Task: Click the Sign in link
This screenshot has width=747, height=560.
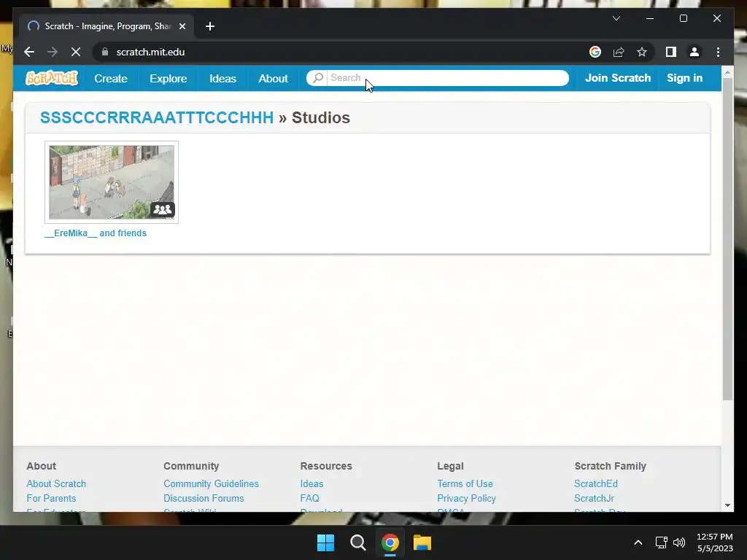Action: click(684, 78)
